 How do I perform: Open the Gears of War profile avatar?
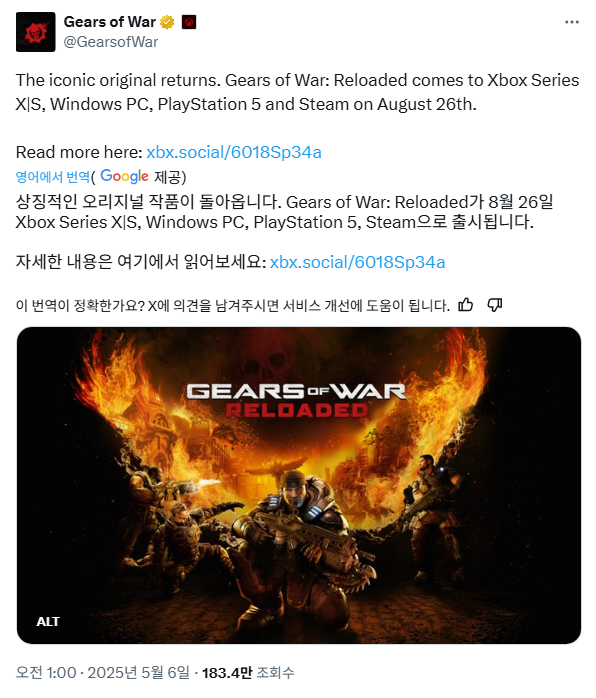(36, 32)
